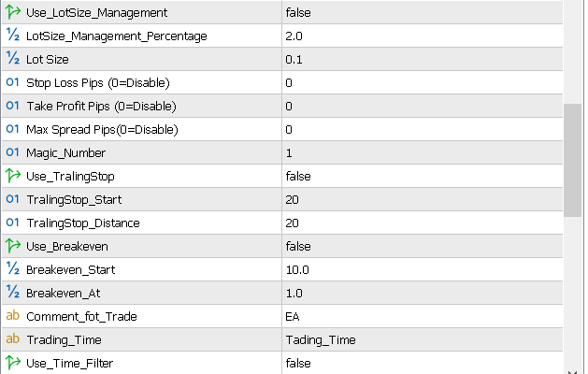Click the string icon beside Trading_Time

pos(13,339)
